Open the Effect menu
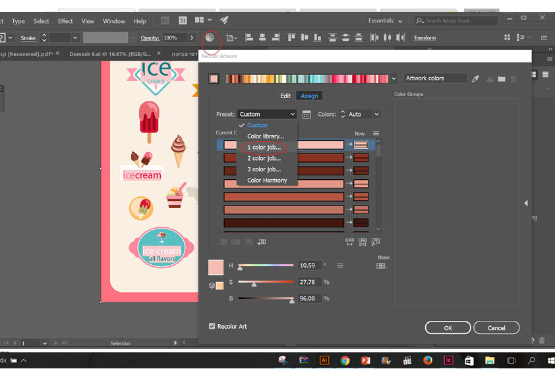The height and width of the screenshot is (392, 555). coord(65,21)
